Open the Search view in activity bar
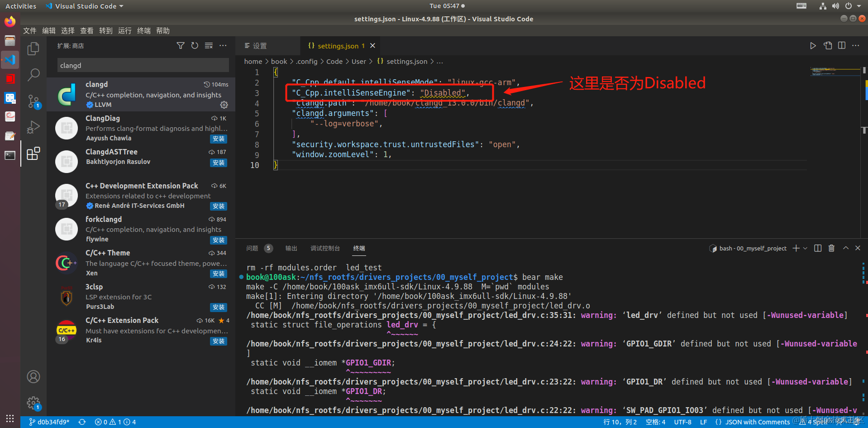The width and height of the screenshot is (868, 428). pos(33,75)
